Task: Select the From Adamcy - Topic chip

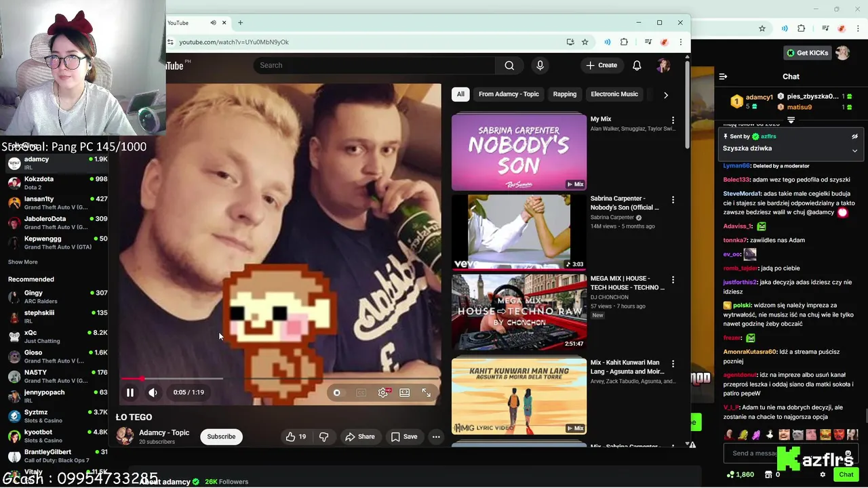Action: click(509, 94)
